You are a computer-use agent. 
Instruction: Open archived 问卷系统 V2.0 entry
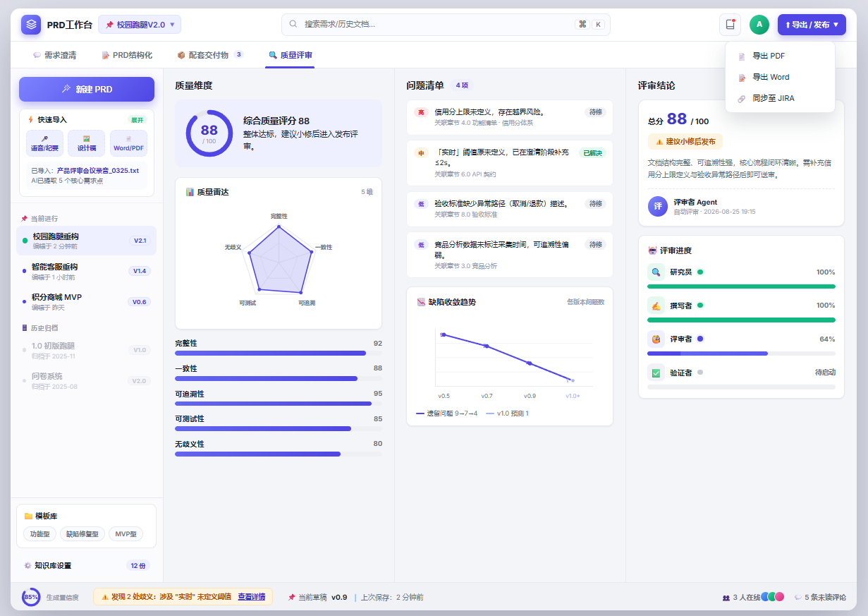pos(86,380)
